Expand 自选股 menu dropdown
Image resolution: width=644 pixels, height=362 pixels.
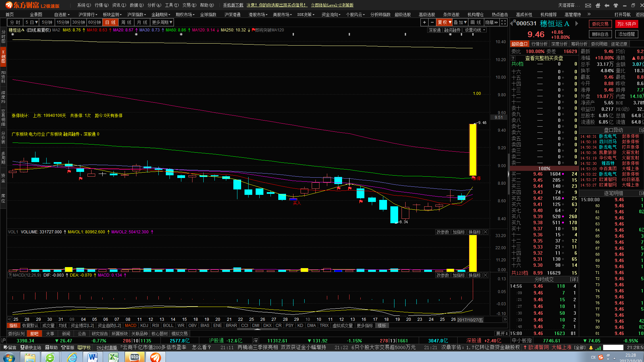tap(62, 15)
